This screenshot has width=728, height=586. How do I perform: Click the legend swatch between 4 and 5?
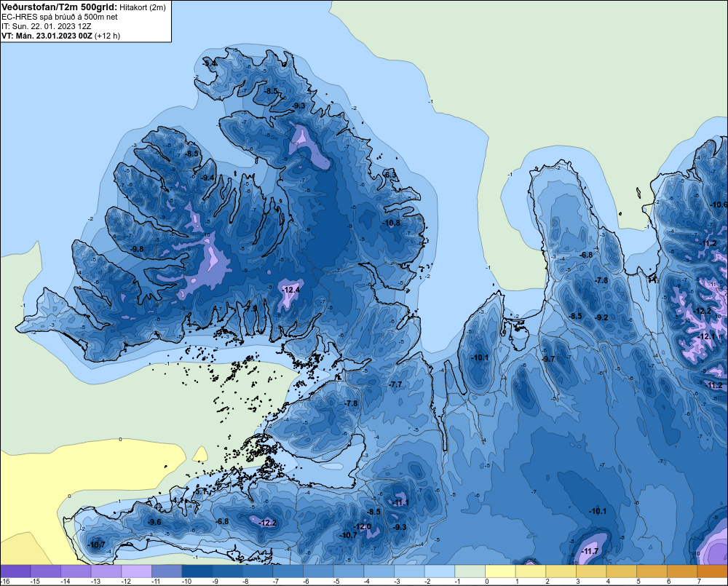point(622,571)
